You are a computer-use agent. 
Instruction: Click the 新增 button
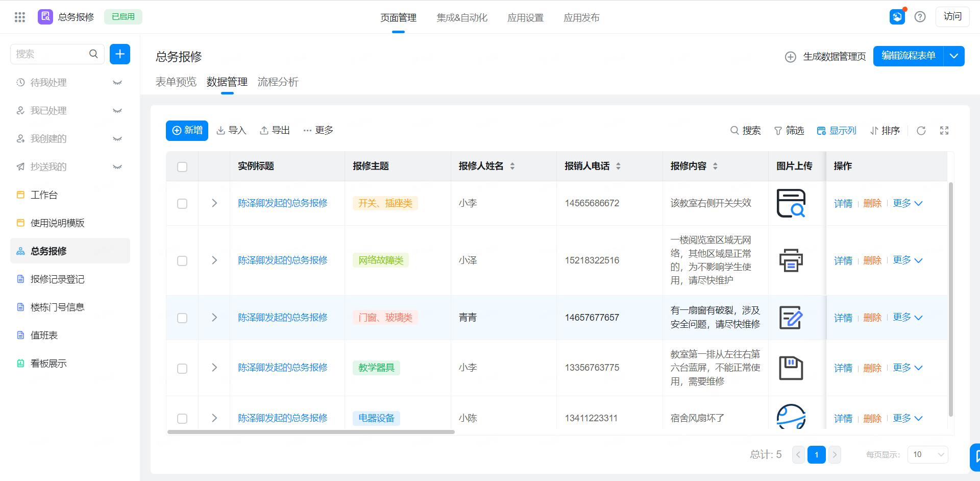point(187,130)
